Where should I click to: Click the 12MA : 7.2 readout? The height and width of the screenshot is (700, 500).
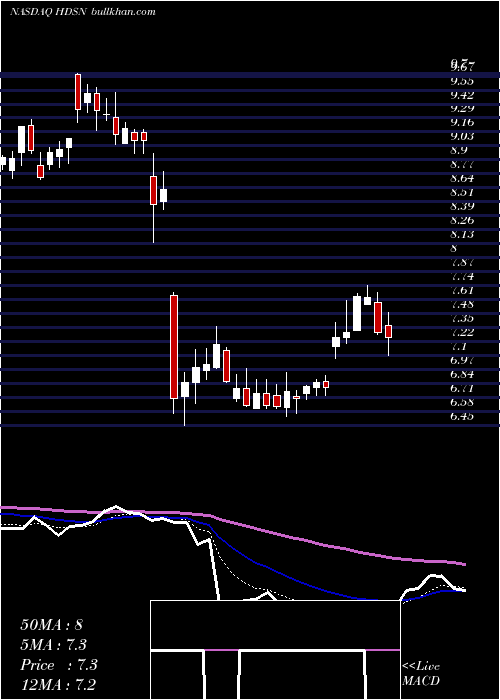58,685
